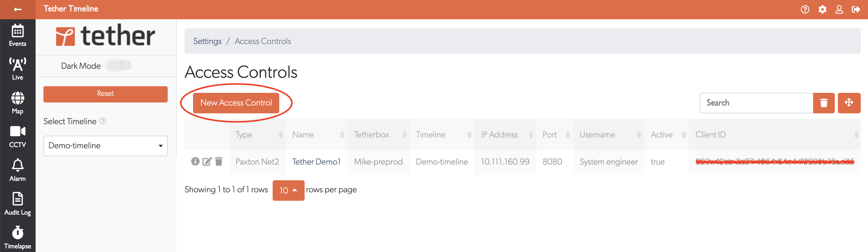Expand the Demo-timeline select dropdown
This screenshot has width=868, height=252.
105,146
